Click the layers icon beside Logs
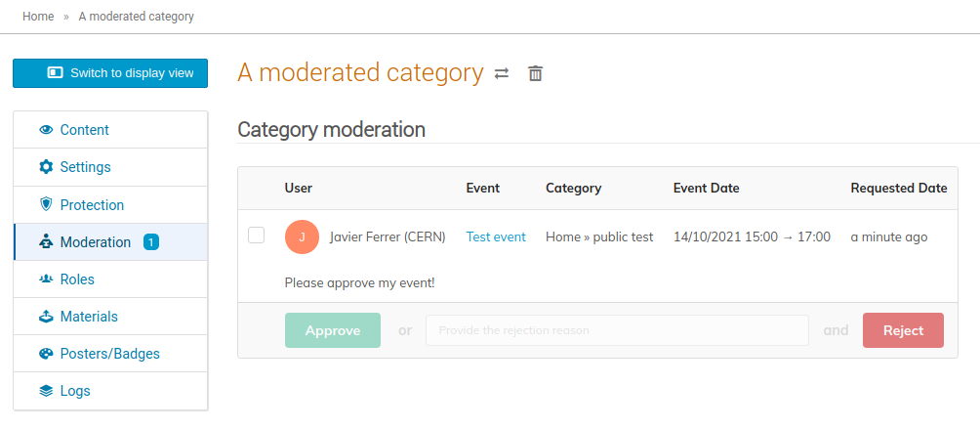Viewport: 980px width, 429px height. coord(46,391)
